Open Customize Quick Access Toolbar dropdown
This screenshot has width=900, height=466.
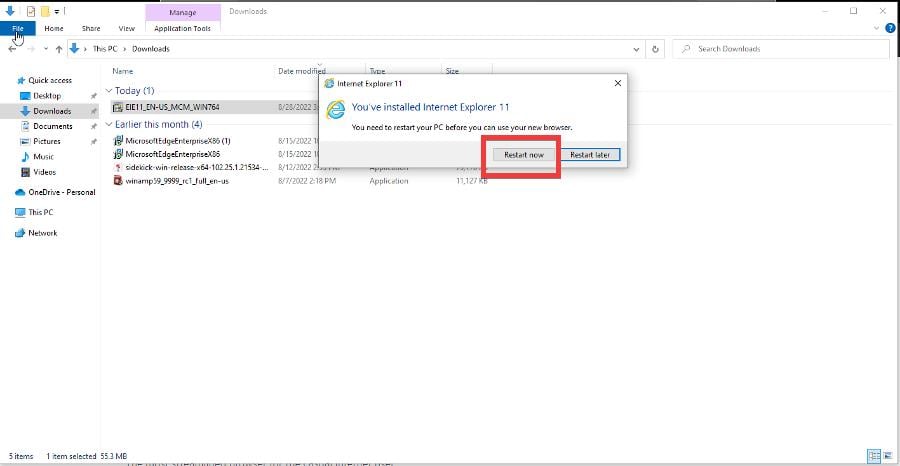(57, 11)
